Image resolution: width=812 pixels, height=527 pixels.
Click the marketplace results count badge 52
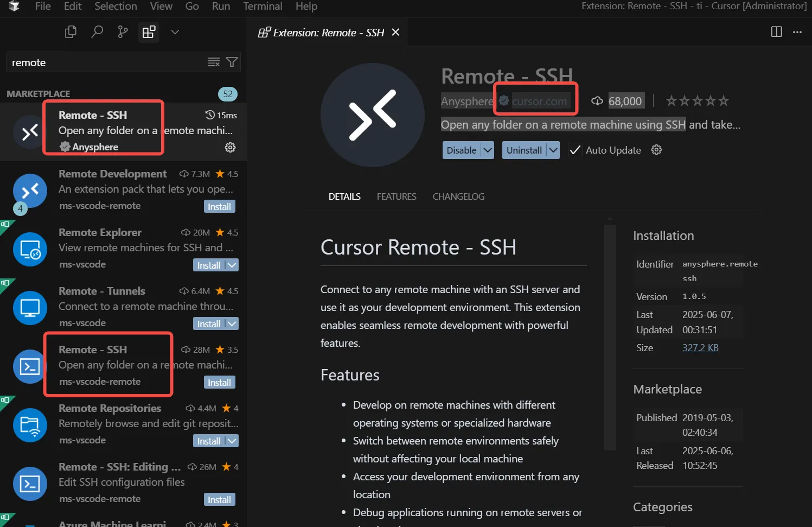228,94
